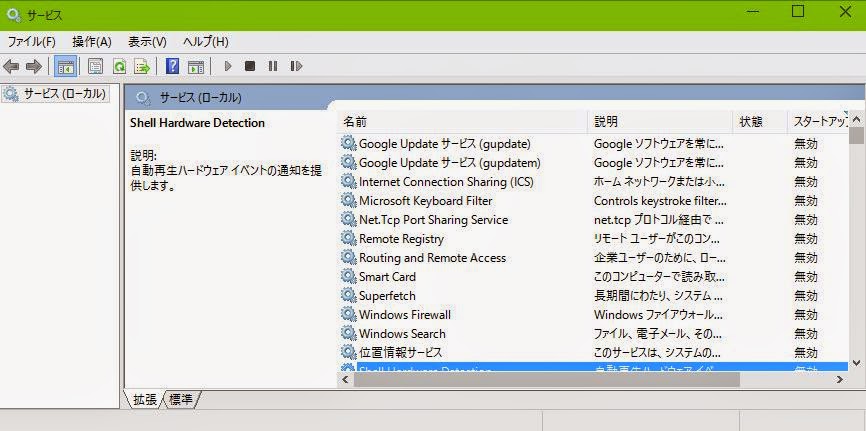Click the blue Help question-mark icon

click(172, 67)
